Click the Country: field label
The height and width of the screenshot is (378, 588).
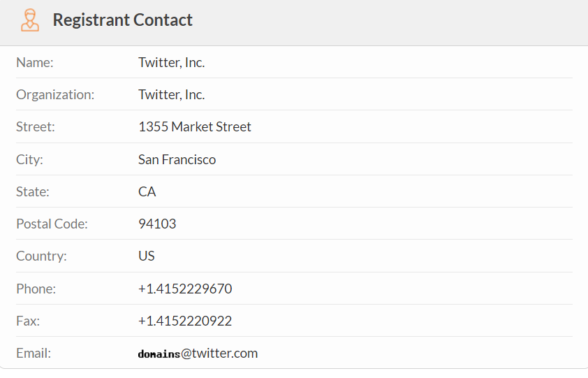tap(41, 256)
